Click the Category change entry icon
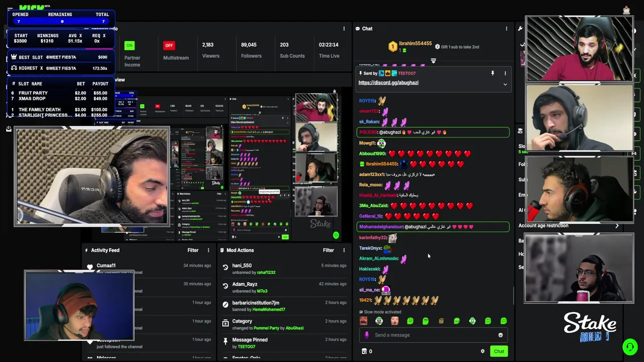 tap(225, 323)
